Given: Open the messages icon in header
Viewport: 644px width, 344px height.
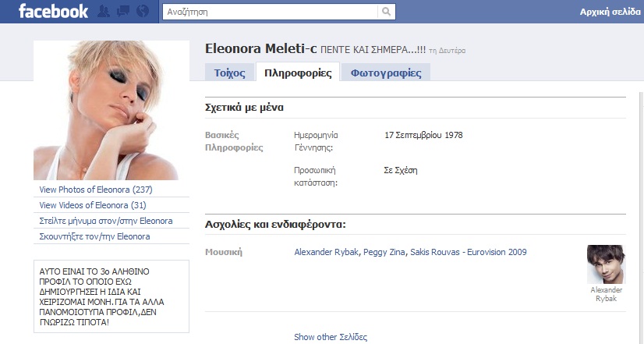Looking at the screenshot, I should tap(123, 12).
